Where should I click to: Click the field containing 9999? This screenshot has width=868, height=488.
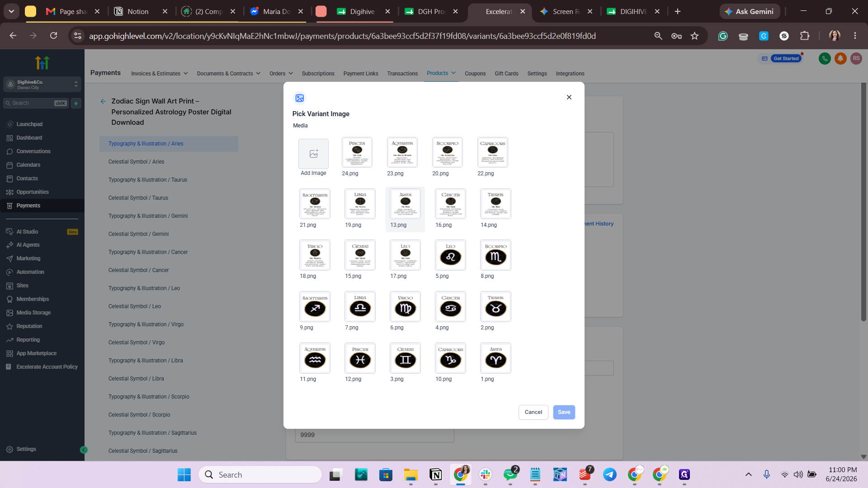tap(374, 435)
